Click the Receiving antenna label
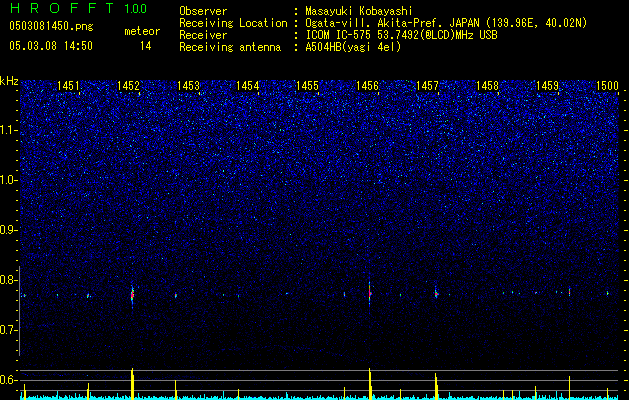Viewport: 629px width, 400px height. tap(230, 47)
